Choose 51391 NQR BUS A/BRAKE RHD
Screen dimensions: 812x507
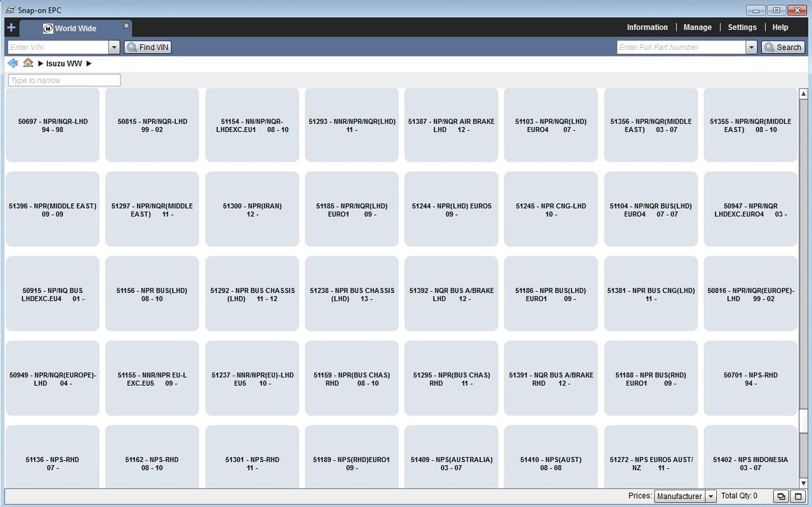[551, 378]
